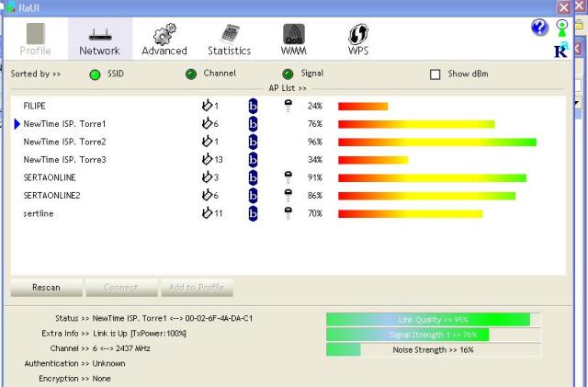The width and height of the screenshot is (588, 387).
Task: Click the security key icon for FILIPE
Action: point(288,106)
